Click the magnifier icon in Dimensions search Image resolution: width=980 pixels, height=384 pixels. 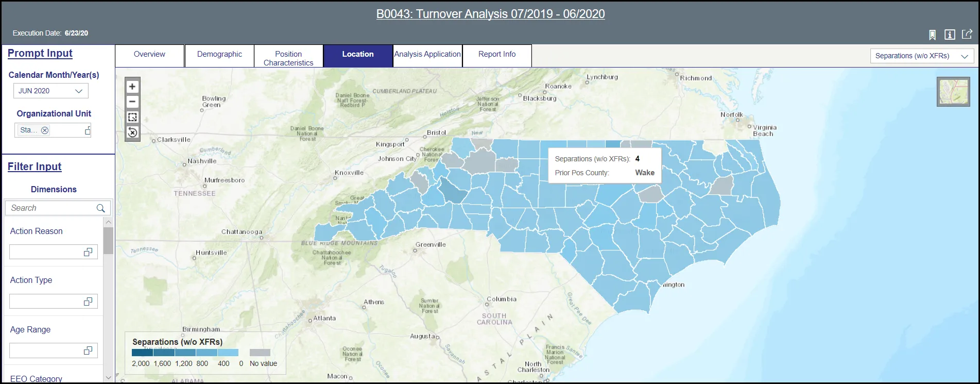(x=101, y=208)
